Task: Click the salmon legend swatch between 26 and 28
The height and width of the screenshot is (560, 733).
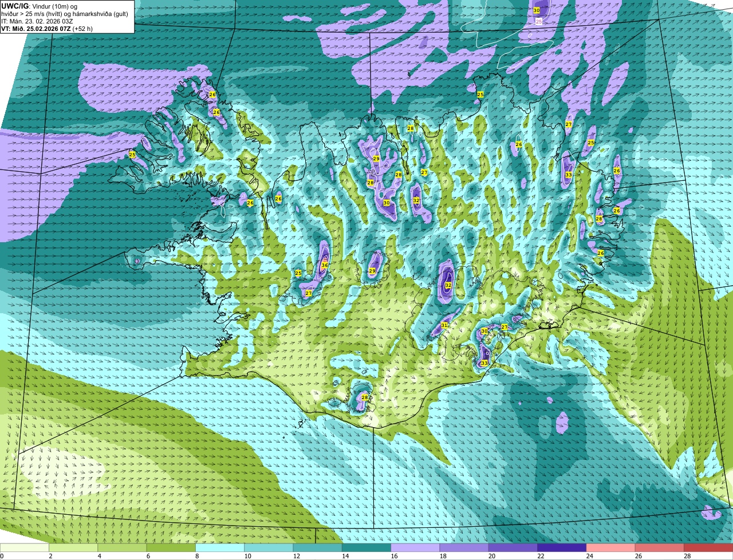Action: (660, 547)
